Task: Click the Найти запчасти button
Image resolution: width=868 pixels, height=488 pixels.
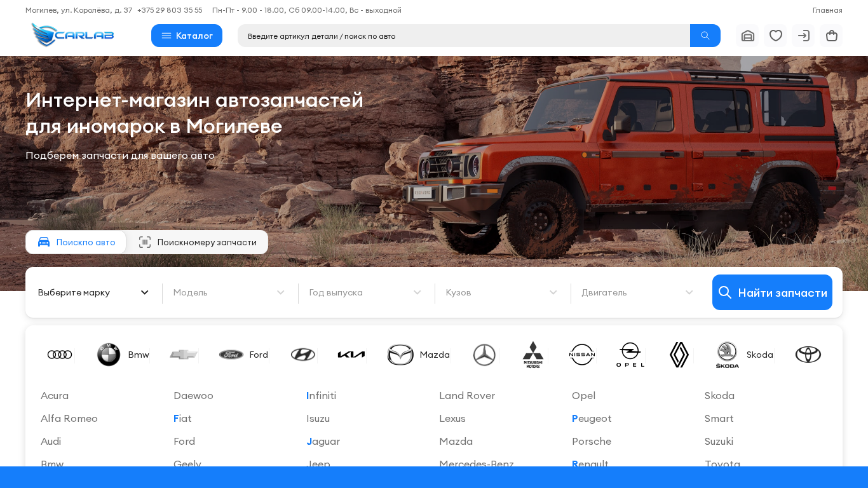Action: coord(772,292)
